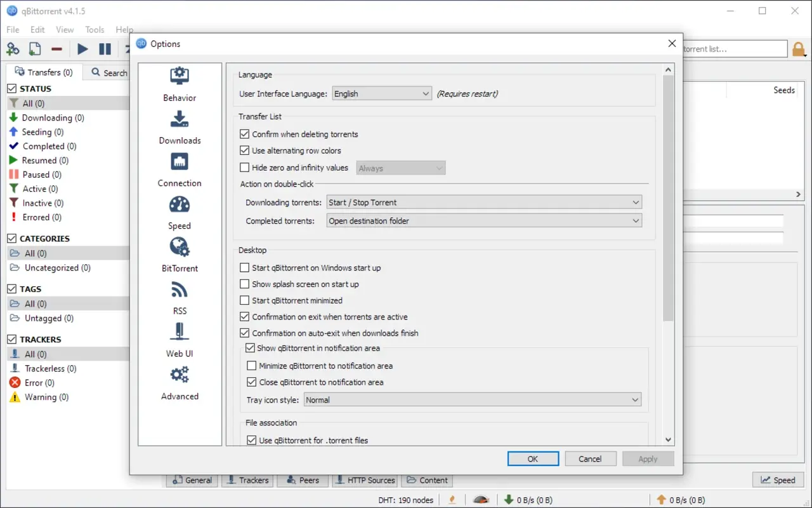Switch to the Trackers tab
The image size is (812, 508).
coord(247,480)
